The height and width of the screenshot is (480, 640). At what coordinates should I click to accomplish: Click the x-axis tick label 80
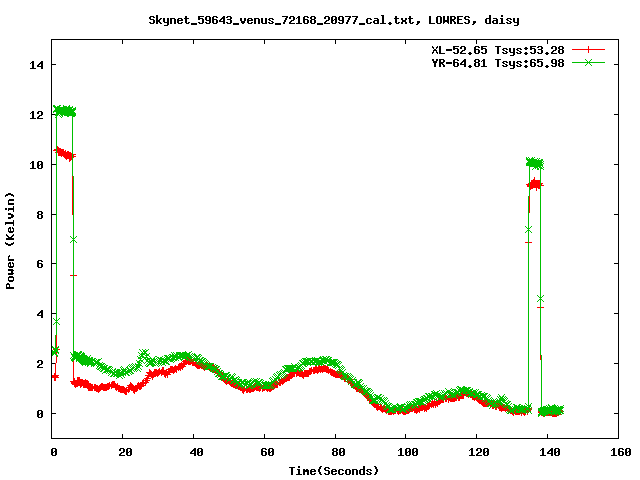point(338,452)
